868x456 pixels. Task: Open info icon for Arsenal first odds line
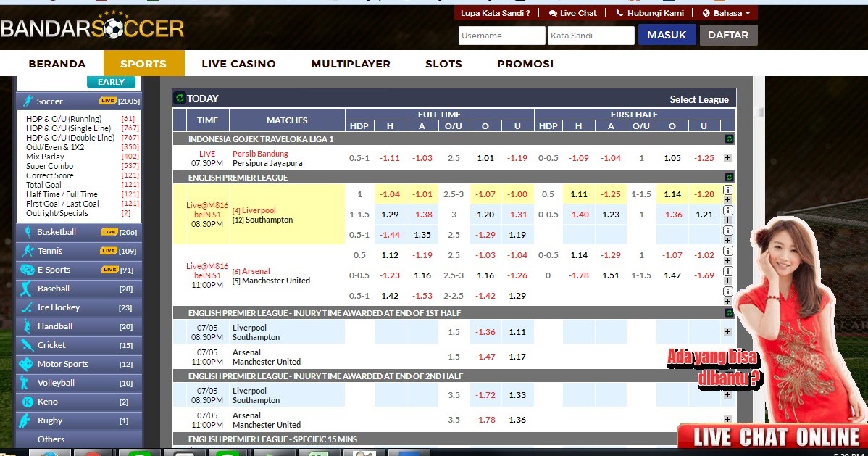pyautogui.click(x=728, y=251)
